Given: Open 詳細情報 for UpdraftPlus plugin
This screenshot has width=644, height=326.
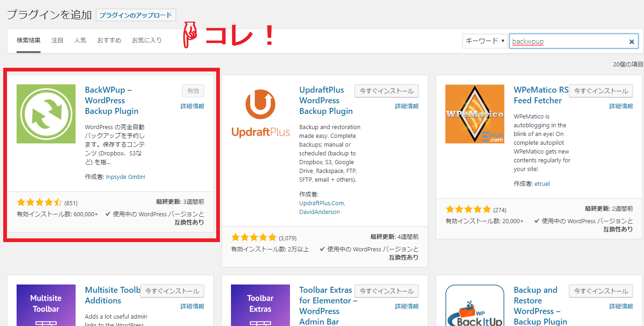Looking at the screenshot, I should point(407,106).
